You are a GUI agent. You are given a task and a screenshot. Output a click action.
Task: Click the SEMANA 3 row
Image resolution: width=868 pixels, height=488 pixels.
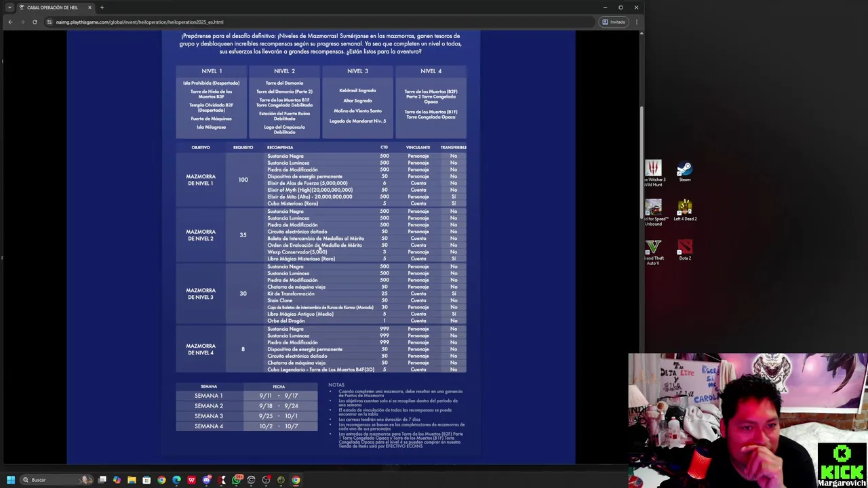coord(247,416)
